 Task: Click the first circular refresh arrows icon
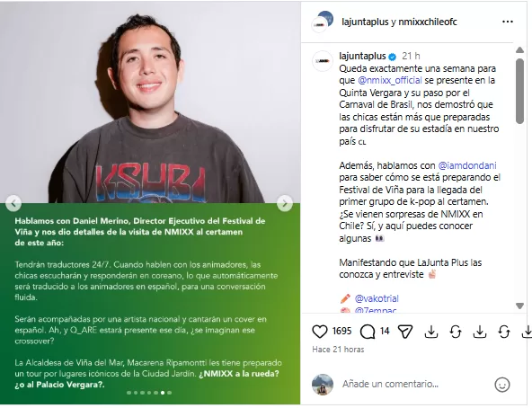tap(456, 332)
